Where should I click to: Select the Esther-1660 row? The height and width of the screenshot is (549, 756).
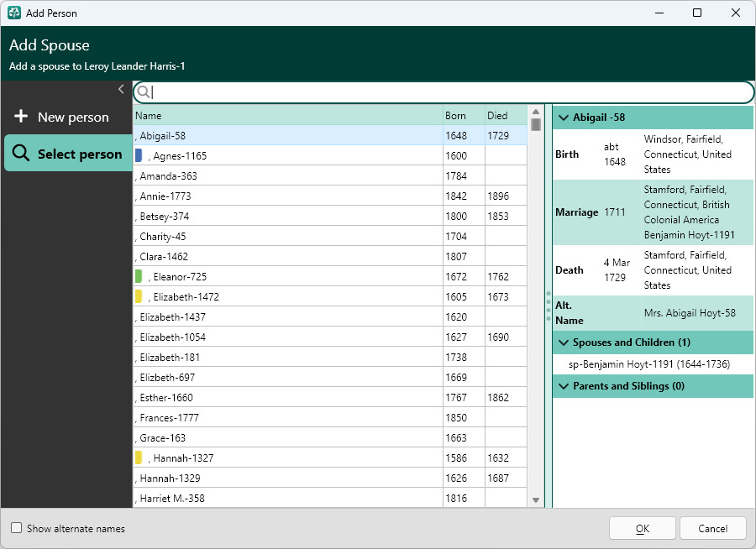click(330, 398)
